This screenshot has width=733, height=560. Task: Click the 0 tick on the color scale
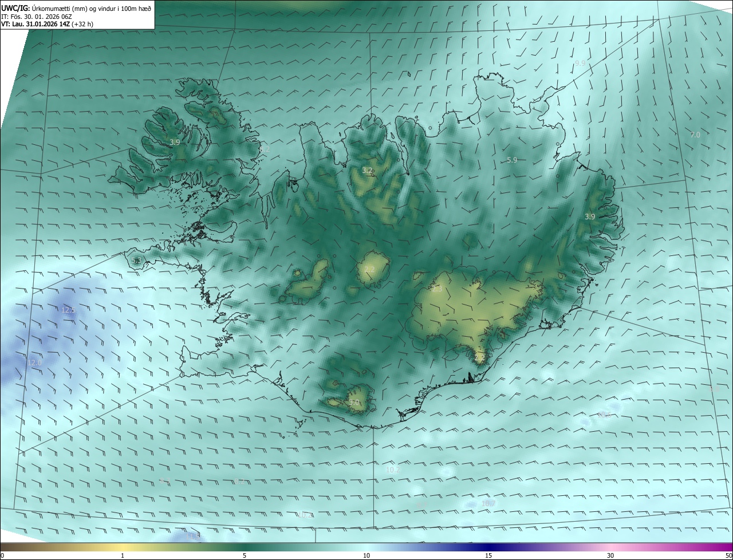[x=2, y=556]
